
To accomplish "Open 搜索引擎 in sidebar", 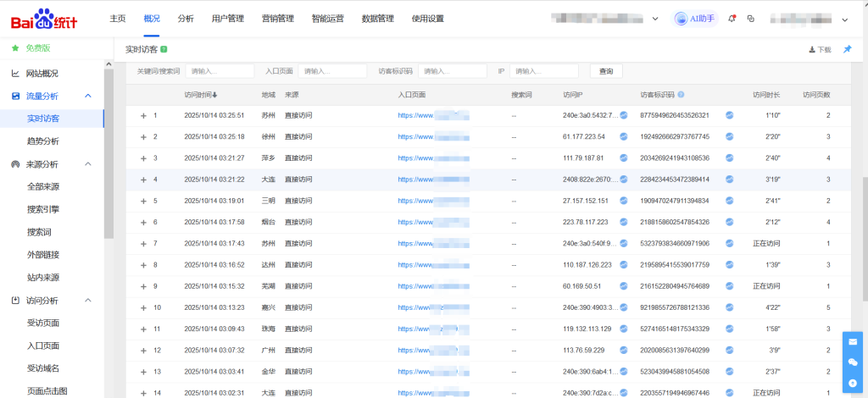I will point(43,209).
